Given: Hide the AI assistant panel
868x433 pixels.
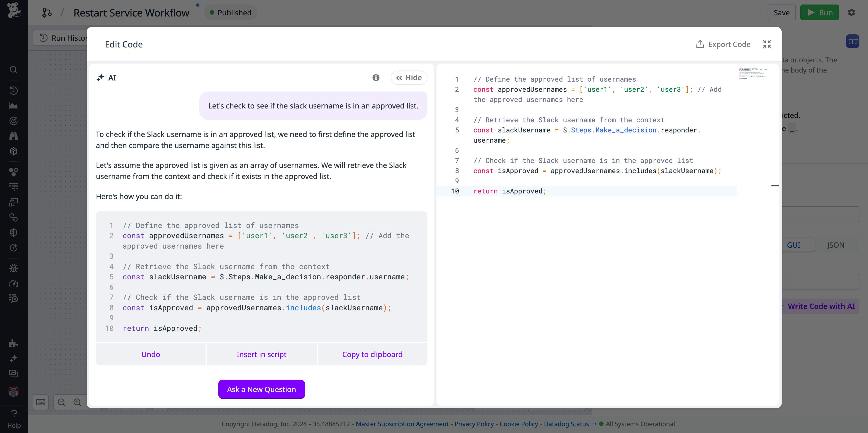Looking at the screenshot, I should point(409,78).
